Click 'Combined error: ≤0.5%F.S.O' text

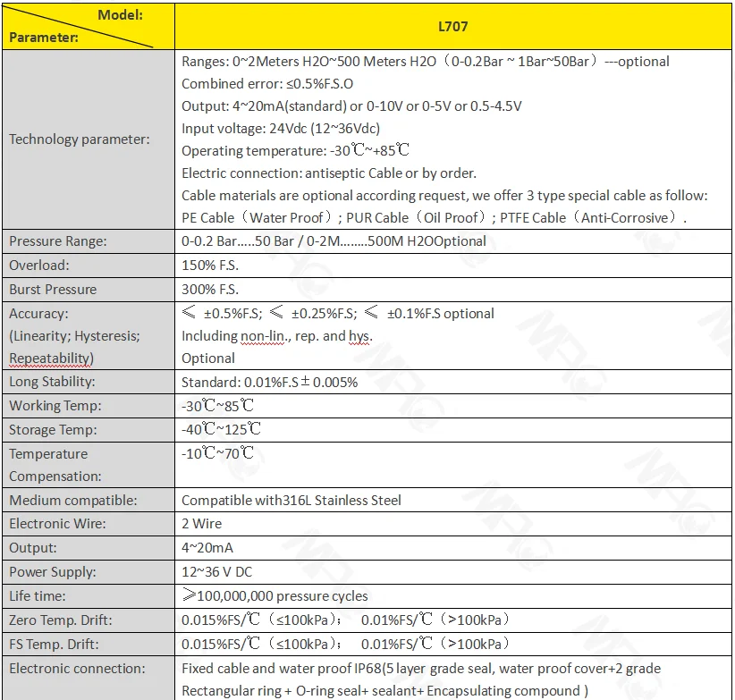click(267, 84)
